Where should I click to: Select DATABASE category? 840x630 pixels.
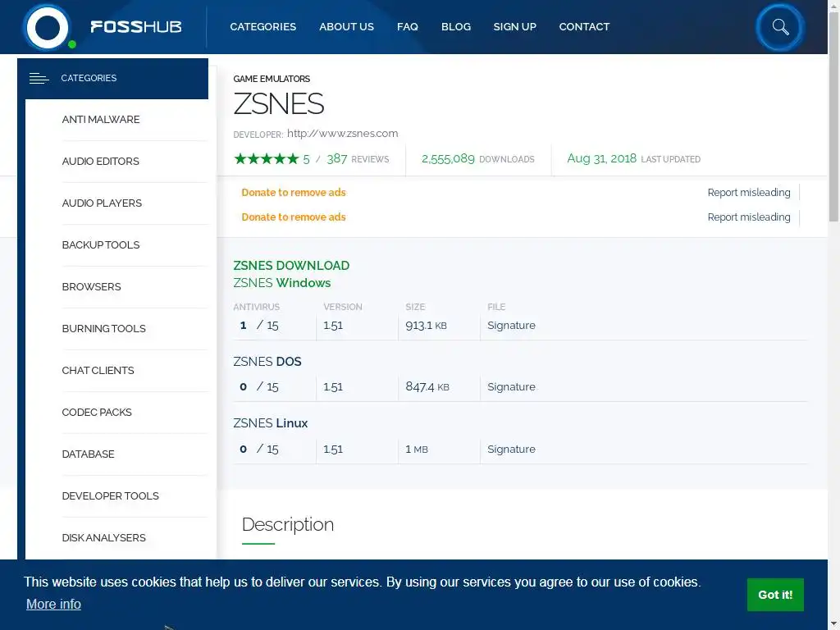pos(89,454)
